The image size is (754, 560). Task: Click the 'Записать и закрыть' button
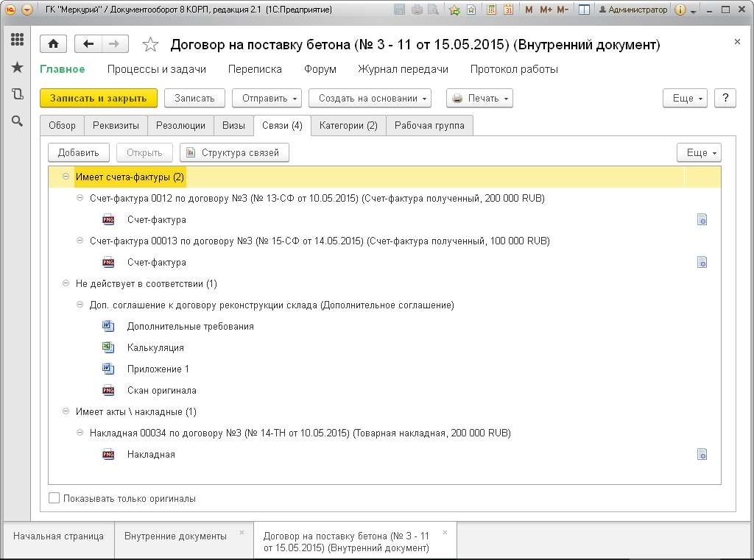tap(99, 98)
